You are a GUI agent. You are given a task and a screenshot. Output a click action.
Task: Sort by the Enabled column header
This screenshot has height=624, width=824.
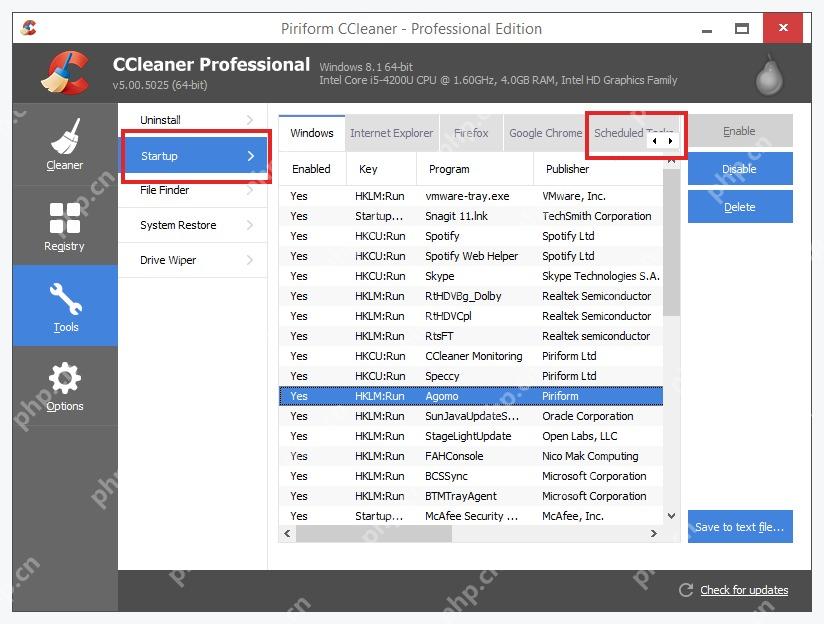pyautogui.click(x=312, y=169)
